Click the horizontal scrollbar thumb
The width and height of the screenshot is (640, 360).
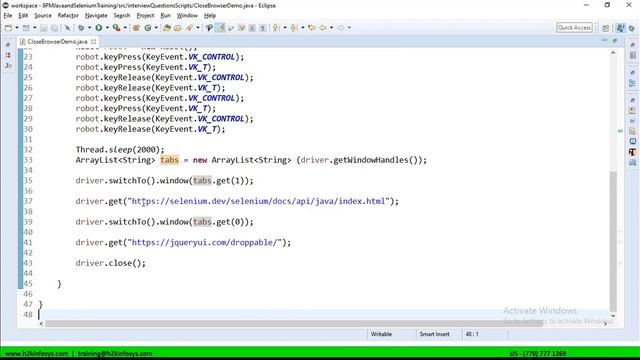(x=294, y=323)
